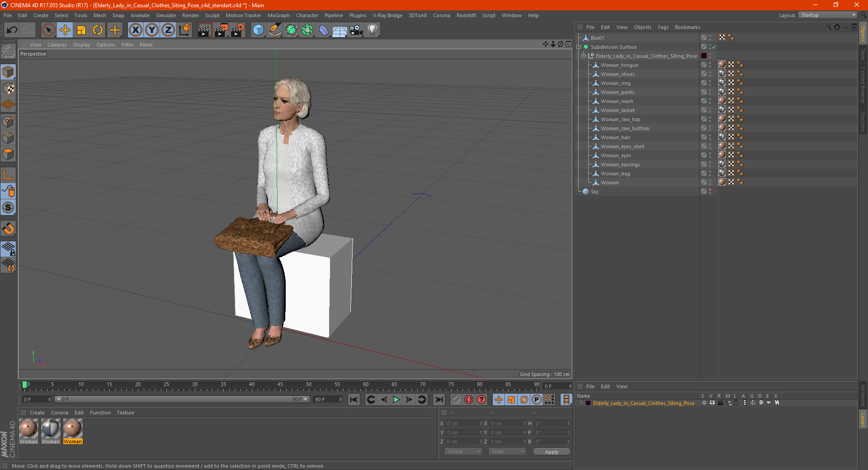Viewport: 868px width, 470px height.
Task: Switch the coordinate system icon
Action: [184, 30]
